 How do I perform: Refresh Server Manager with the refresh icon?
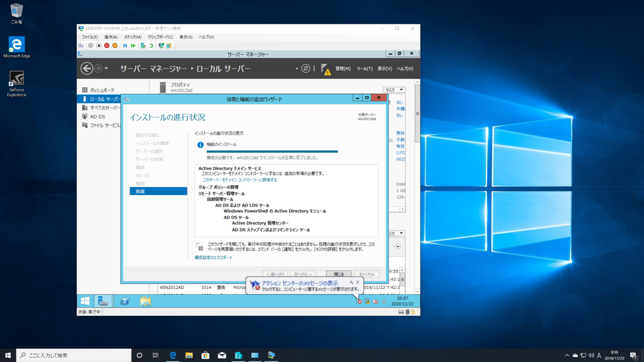(x=306, y=68)
